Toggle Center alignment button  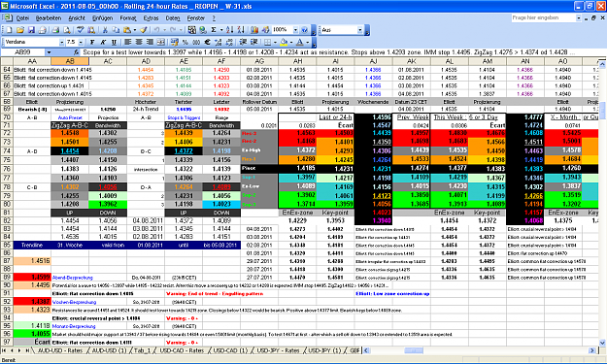[x=139, y=42]
